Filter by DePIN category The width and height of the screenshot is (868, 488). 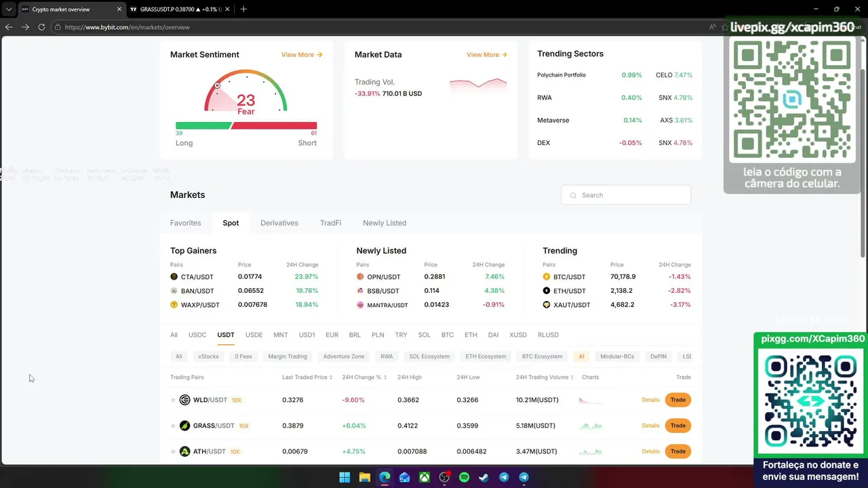click(658, 357)
